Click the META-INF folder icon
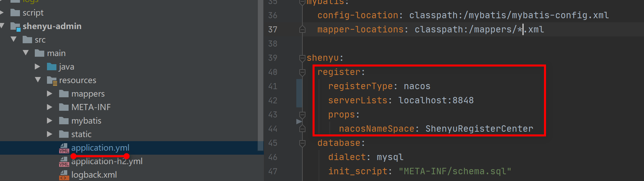Screen dimensions: 644x181 (x=64, y=107)
